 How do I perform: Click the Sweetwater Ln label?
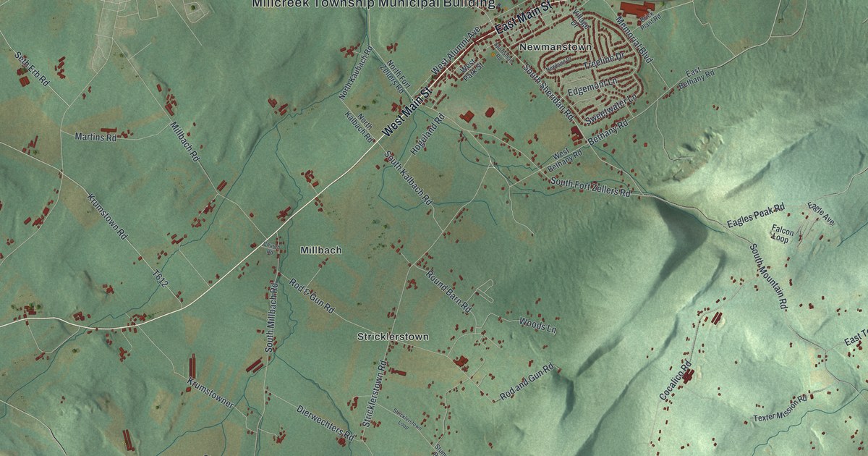pos(610,109)
